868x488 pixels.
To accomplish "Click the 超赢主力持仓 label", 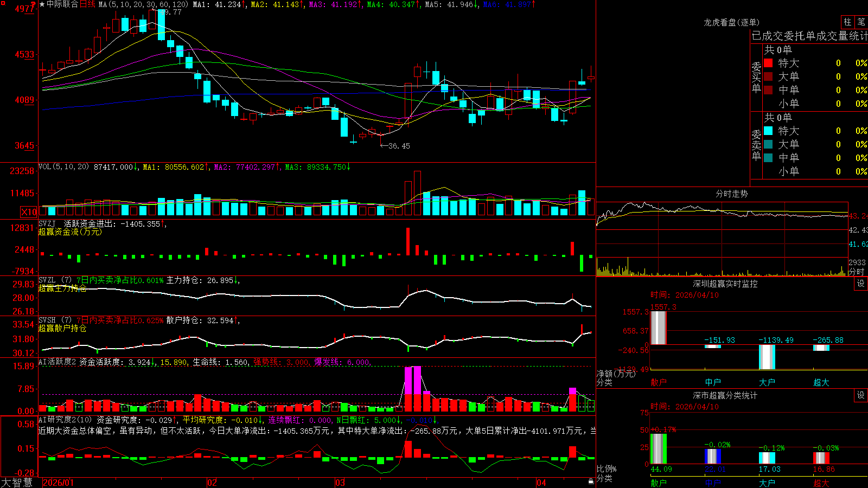I will tap(62, 288).
